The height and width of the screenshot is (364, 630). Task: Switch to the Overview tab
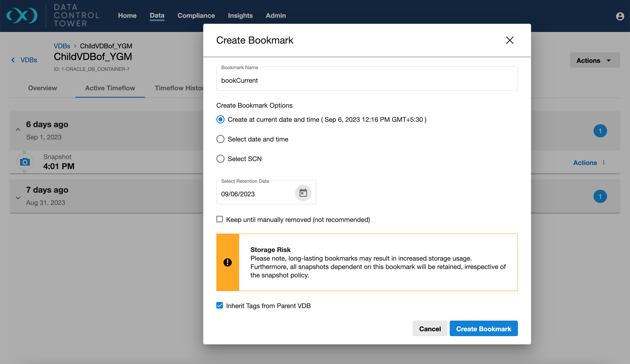pos(42,88)
